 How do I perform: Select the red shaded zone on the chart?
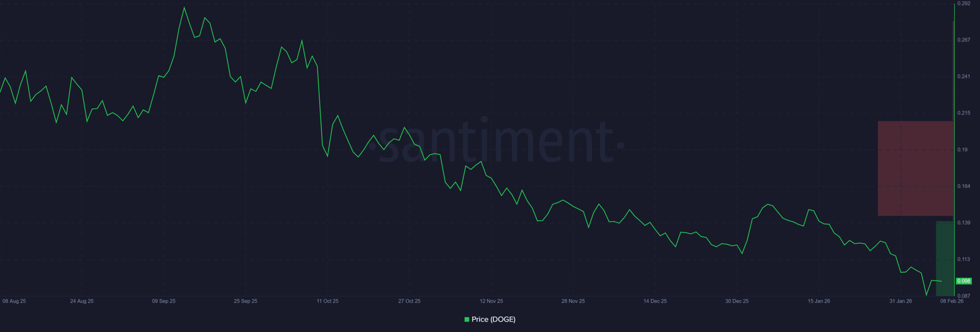coord(915,168)
